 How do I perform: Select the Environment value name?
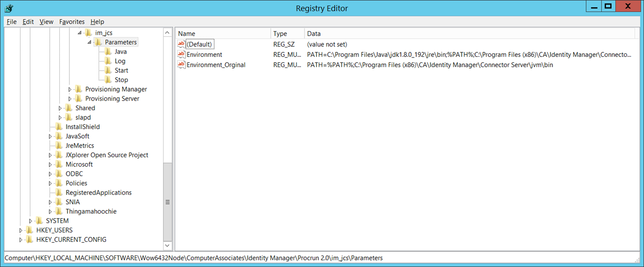[204, 54]
